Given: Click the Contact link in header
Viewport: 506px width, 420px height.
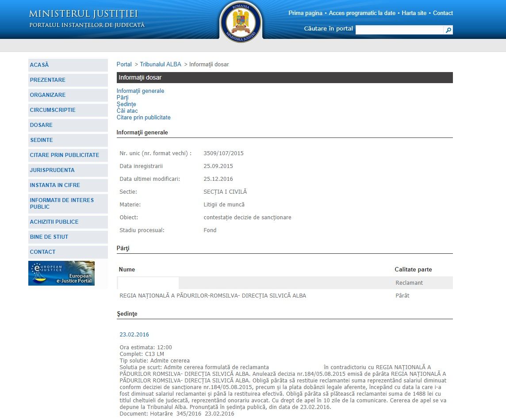Looking at the screenshot, I should point(443,13).
